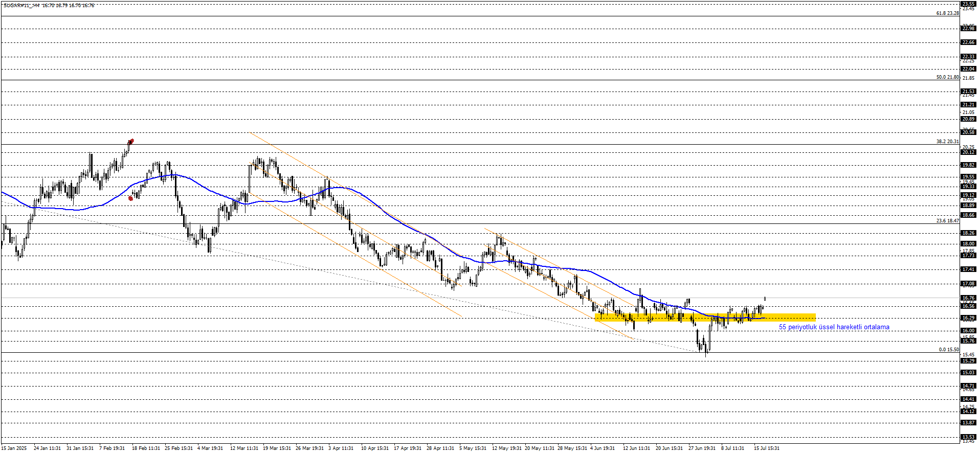Viewport: 980px width, 454px height.
Task: Click the "4 Jun 19:31" time axis label
Action: 603,448
